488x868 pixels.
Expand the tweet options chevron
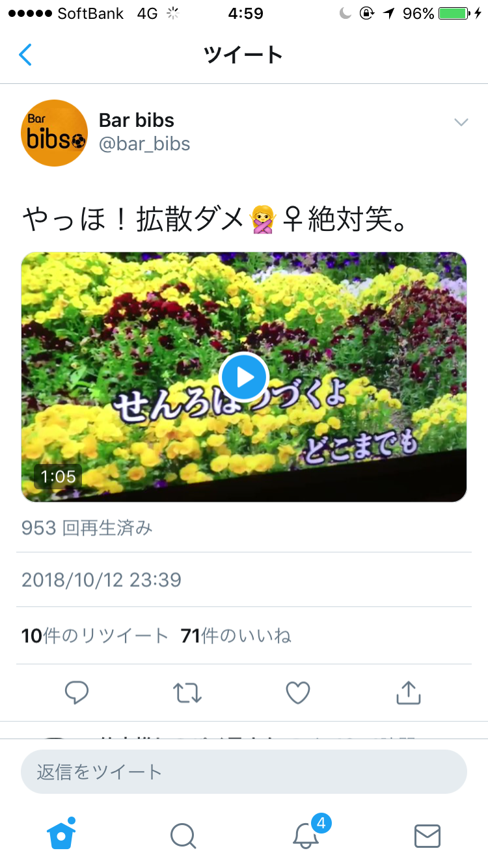tap(461, 122)
